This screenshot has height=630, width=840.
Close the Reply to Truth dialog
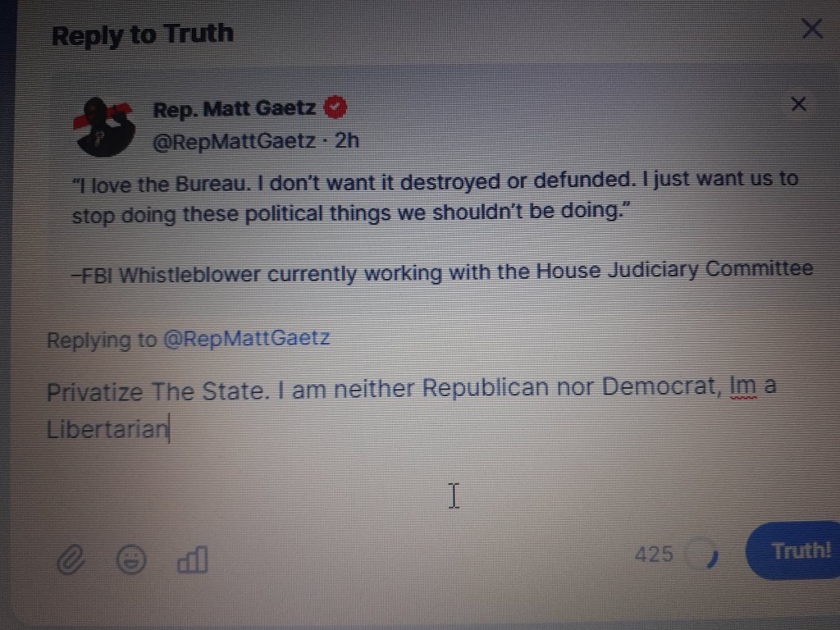click(812, 29)
